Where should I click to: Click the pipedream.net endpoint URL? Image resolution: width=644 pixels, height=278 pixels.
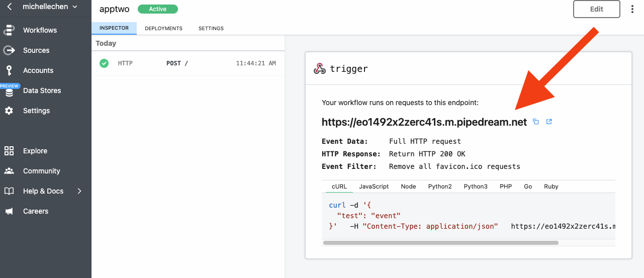pos(424,122)
